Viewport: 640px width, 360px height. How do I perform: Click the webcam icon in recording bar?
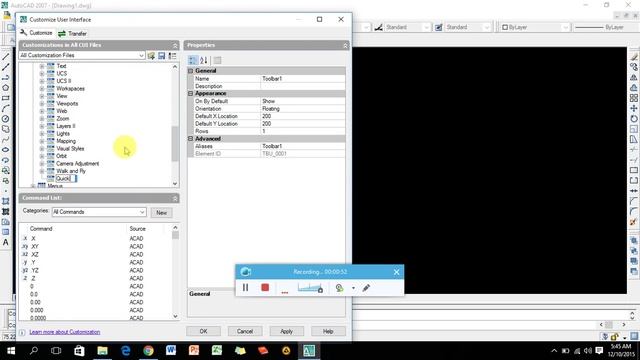(339, 288)
